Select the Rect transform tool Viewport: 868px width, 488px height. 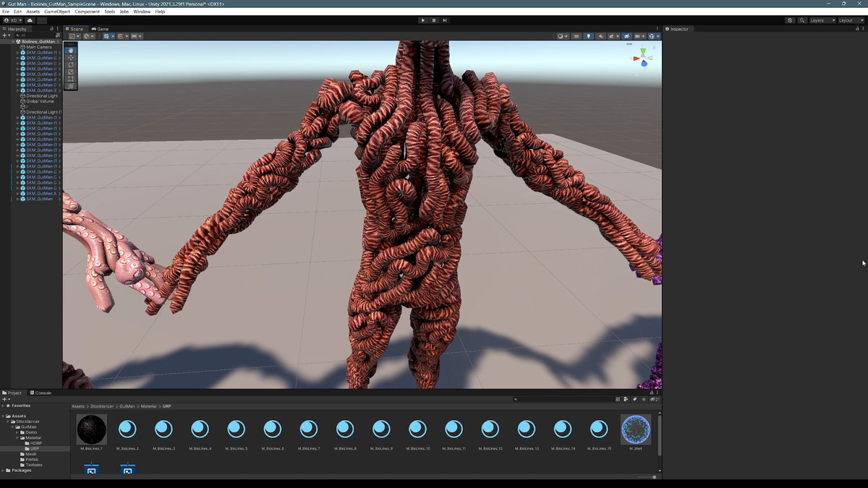point(70,79)
